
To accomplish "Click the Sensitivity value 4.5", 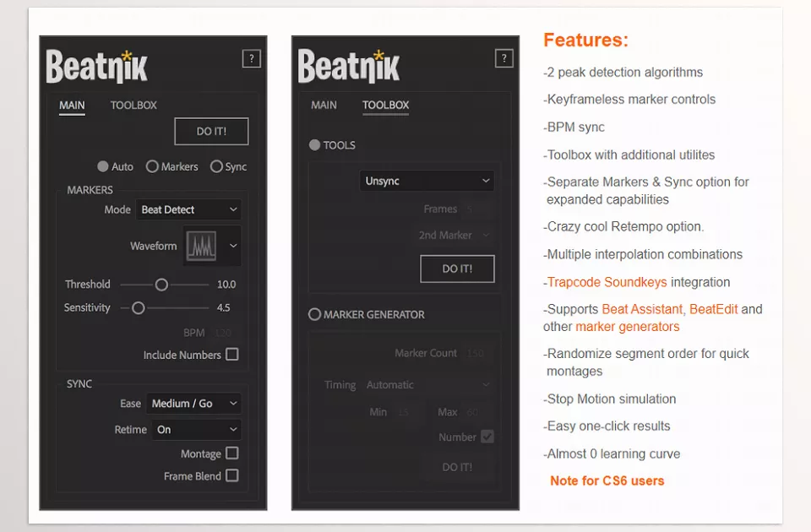I will coord(223,307).
